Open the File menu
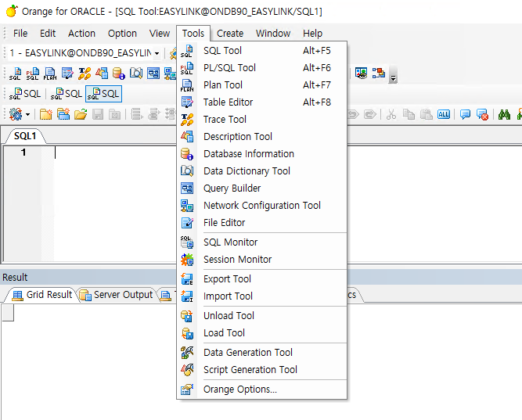This screenshot has height=420, width=522. (x=20, y=34)
